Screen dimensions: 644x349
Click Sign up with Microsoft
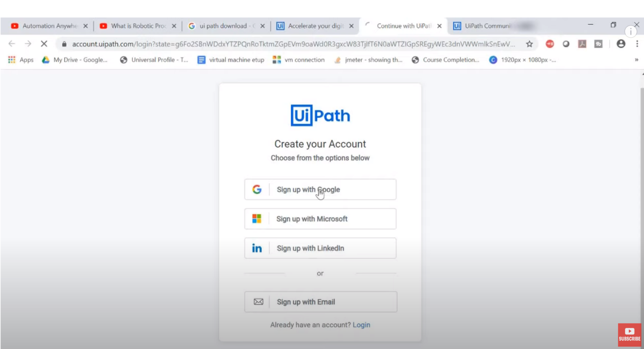[320, 219]
